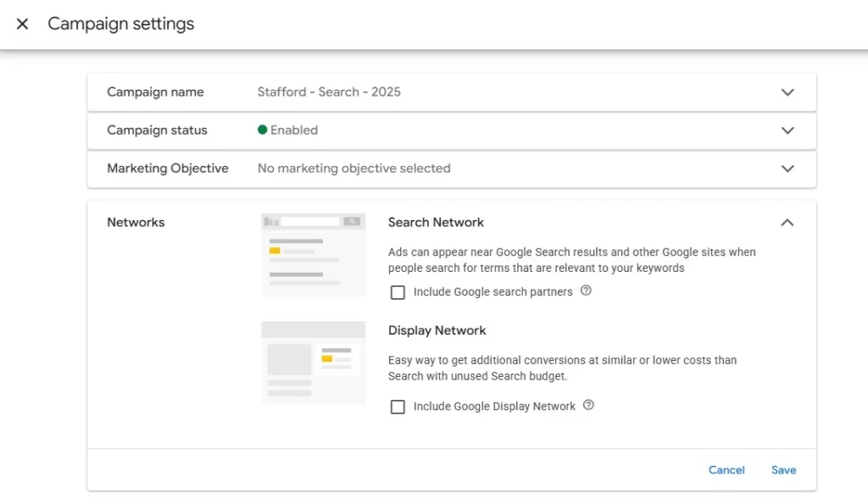This screenshot has height=504, width=868.
Task: Click the 'Marketing Objective' label
Action: click(167, 169)
